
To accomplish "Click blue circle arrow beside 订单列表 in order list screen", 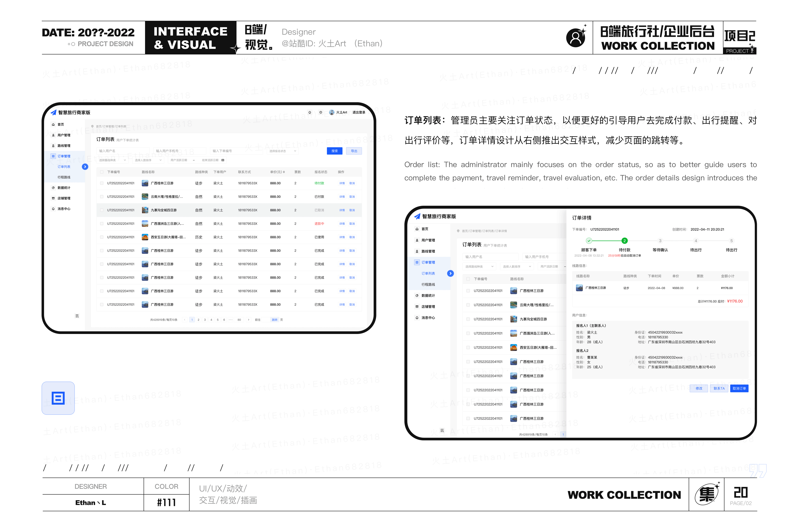I will click(x=85, y=167).
